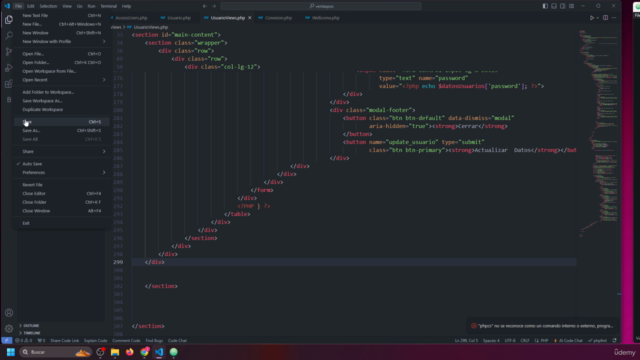Expand New Window with Profile submenu

[61, 42]
